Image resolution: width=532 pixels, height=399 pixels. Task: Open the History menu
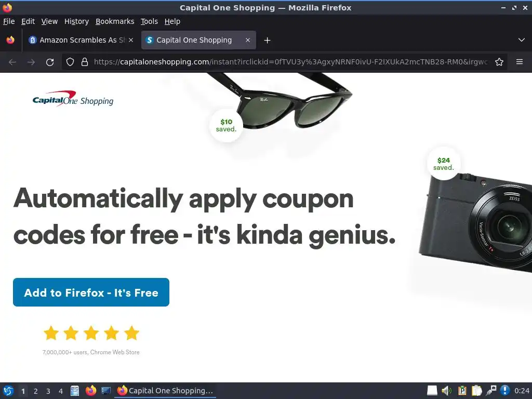tap(76, 21)
